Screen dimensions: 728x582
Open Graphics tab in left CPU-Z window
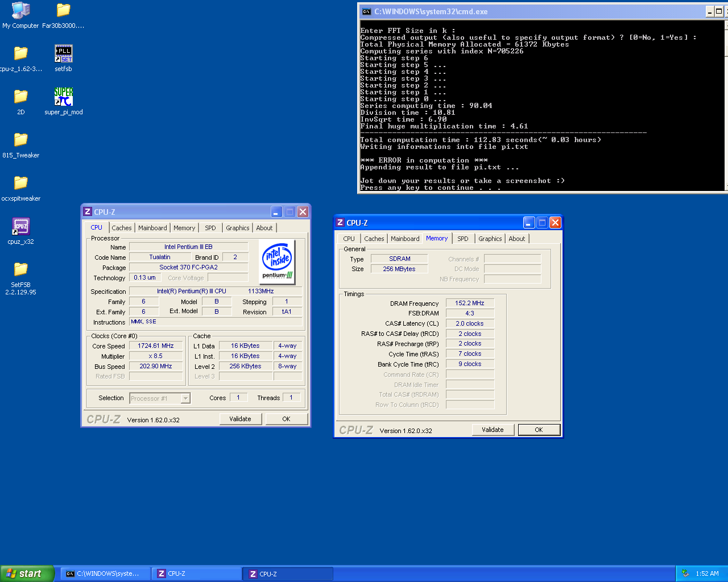coord(237,228)
